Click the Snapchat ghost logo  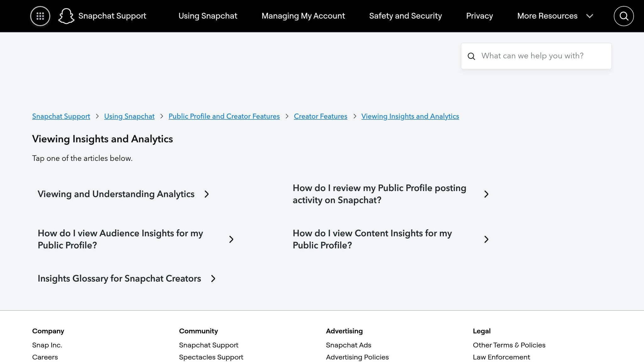[66, 16]
